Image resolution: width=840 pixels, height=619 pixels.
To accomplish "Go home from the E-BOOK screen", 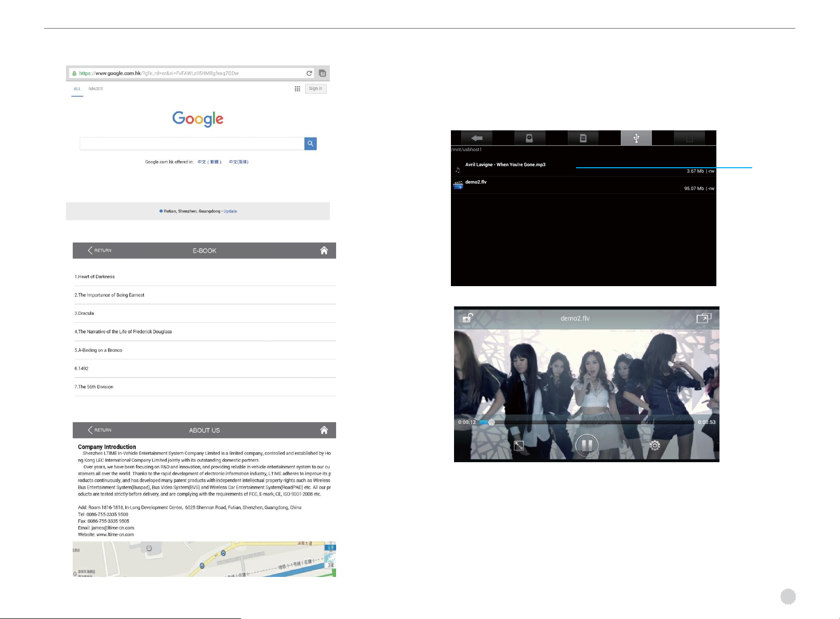I will pos(324,250).
